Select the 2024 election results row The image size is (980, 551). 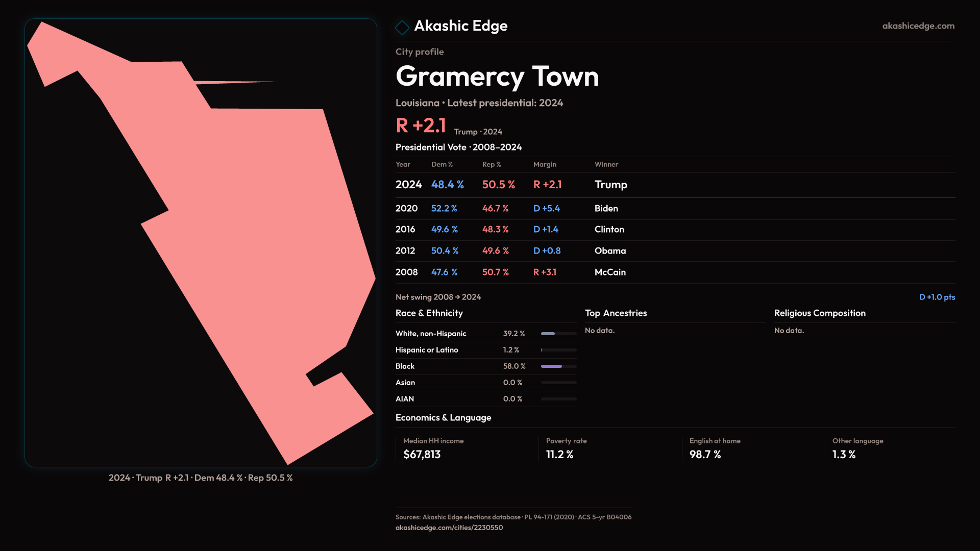click(510, 185)
